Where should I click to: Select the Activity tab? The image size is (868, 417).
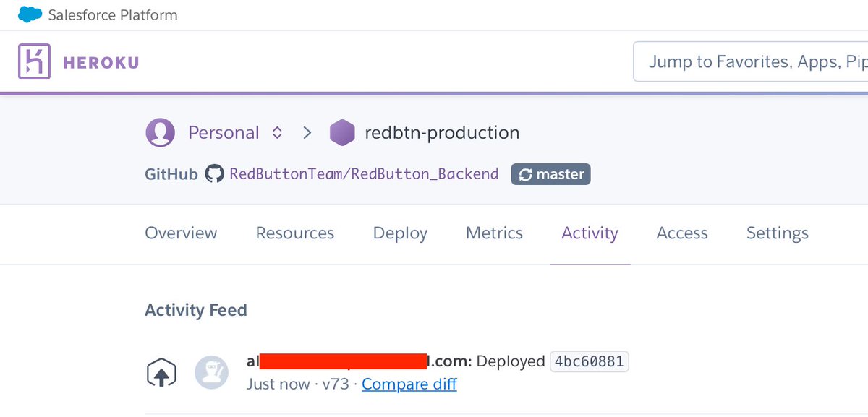tap(590, 234)
